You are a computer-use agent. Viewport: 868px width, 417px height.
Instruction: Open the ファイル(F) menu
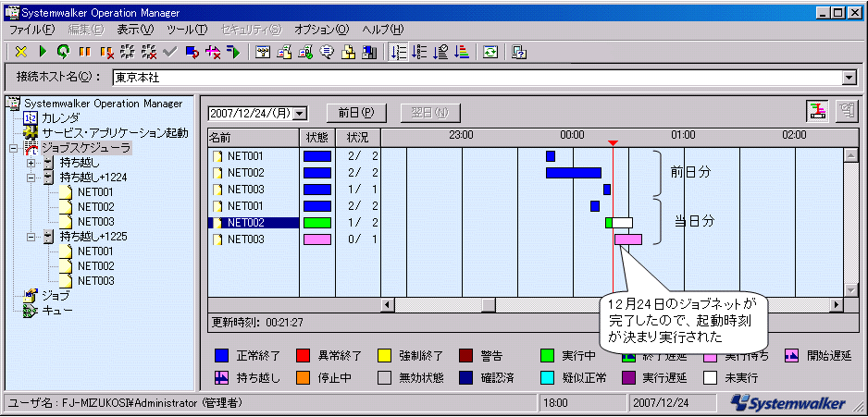click(32, 30)
